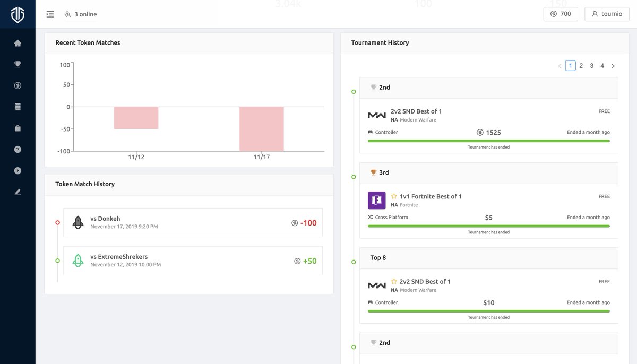Go to previous tournament history page
This screenshot has height=364, width=637.
coord(559,66)
